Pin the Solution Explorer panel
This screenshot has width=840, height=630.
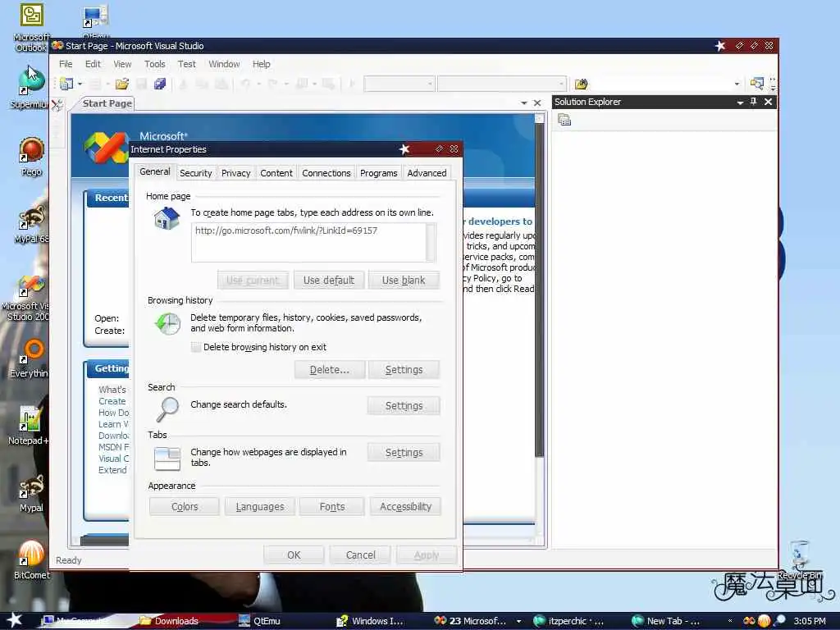pyautogui.click(x=753, y=102)
